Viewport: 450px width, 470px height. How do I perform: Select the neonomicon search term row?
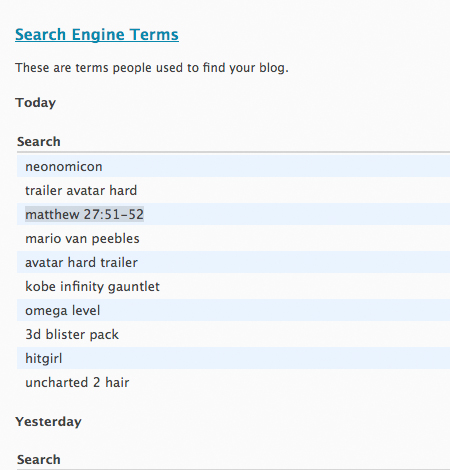pos(233,166)
